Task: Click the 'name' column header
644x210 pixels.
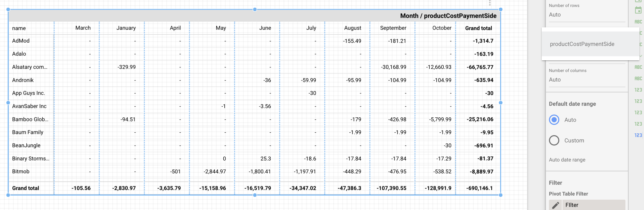Action: [19, 28]
